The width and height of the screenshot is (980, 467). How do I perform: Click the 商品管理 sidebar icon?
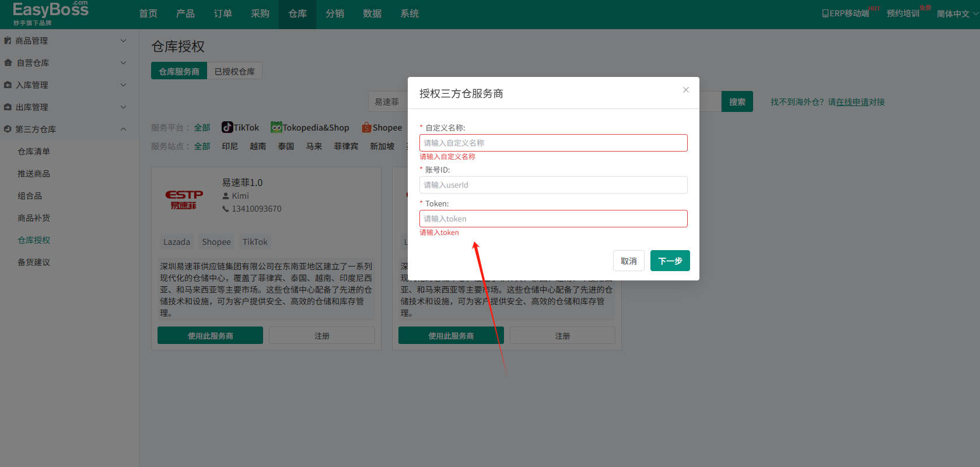pos(8,41)
